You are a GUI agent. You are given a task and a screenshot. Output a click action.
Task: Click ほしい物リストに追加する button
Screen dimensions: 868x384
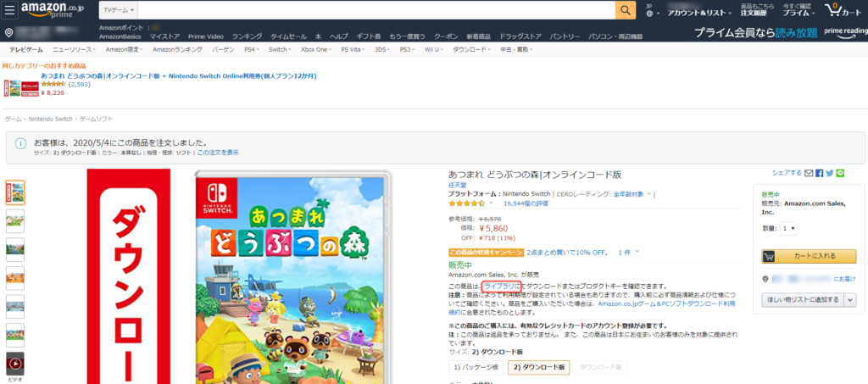pyautogui.click(x=803, y=299)
